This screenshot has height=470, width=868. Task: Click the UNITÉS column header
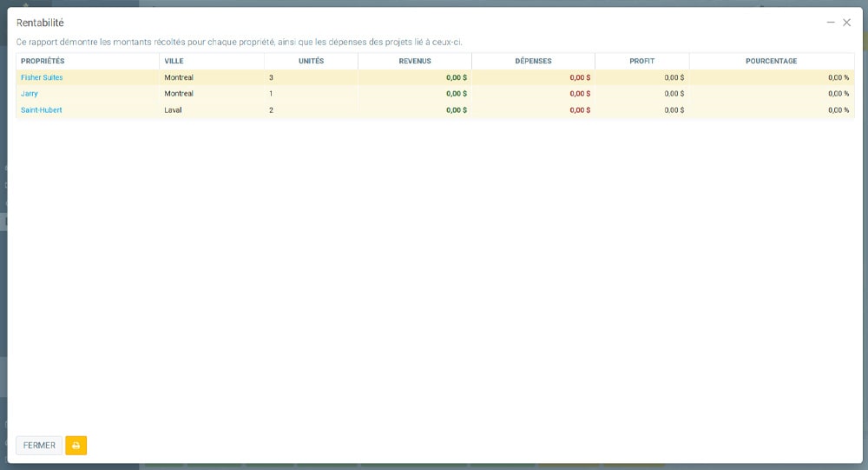(x=311, y=62)
